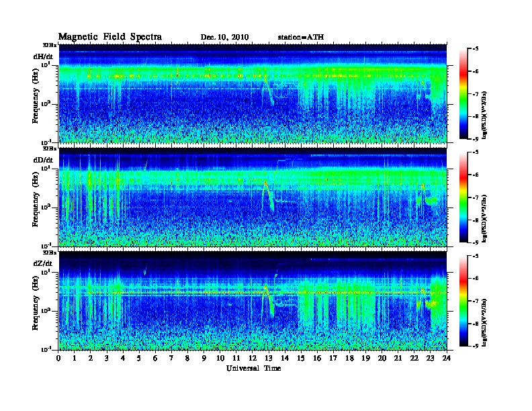Click hour tick label "13" on time axis
Viewport: 532px width, 411px height.
269,358
